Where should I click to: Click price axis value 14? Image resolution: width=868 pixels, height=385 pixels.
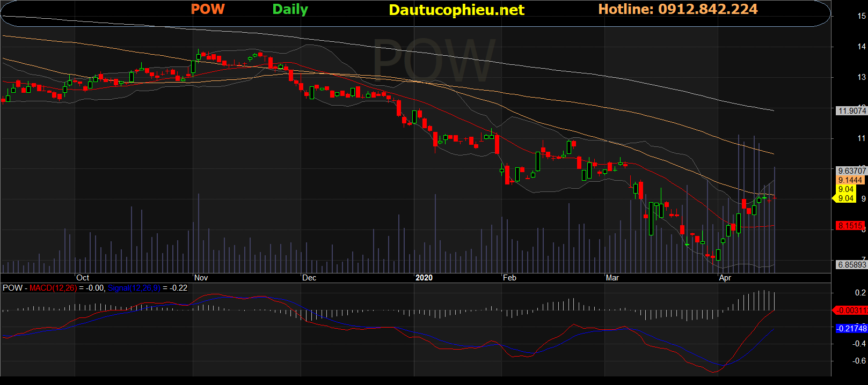(862, 47)
